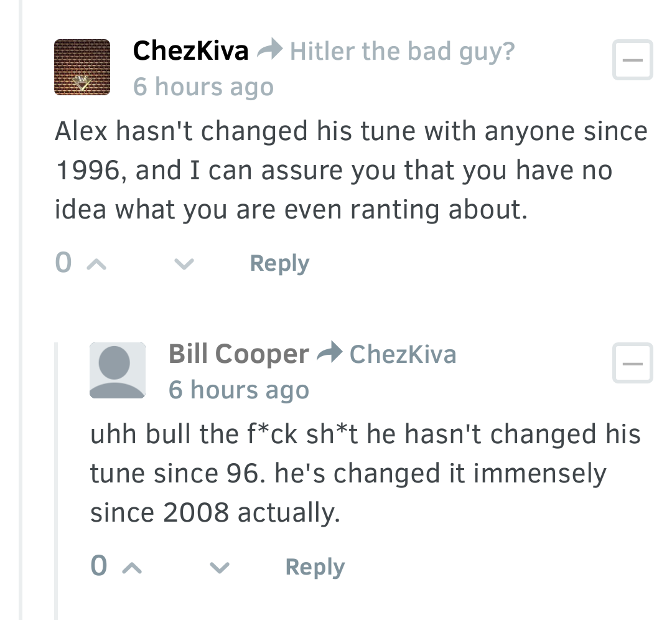This screenshot has height=620, width=672.
Task: Downvote ChezKiva's comment
Action: (x=184, y=264)
